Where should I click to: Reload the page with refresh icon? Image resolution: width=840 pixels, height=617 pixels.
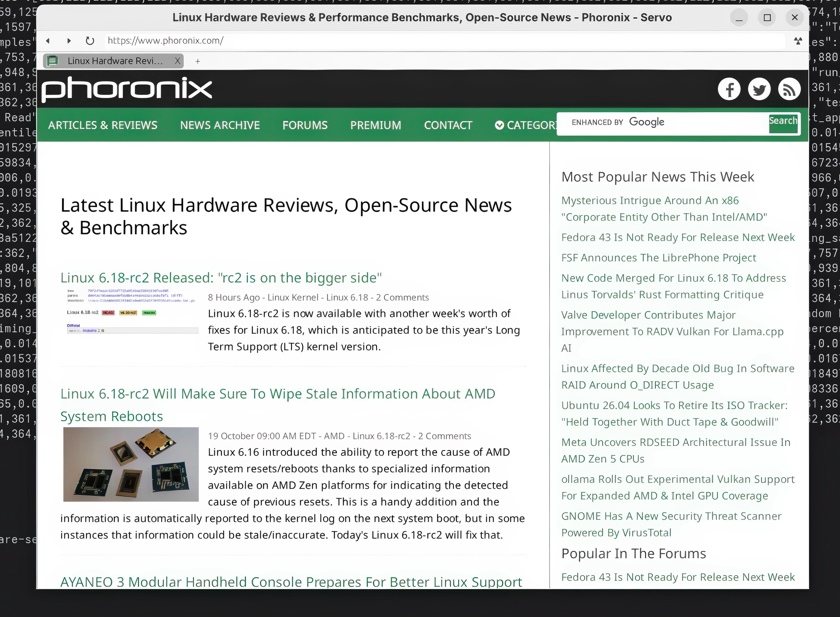[x=90, y=41]
